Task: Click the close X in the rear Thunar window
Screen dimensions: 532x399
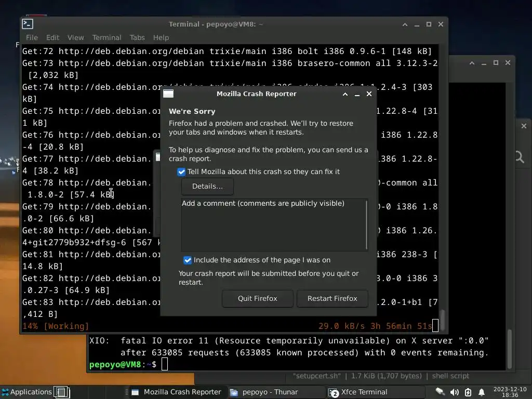Action: click(524, 126)
